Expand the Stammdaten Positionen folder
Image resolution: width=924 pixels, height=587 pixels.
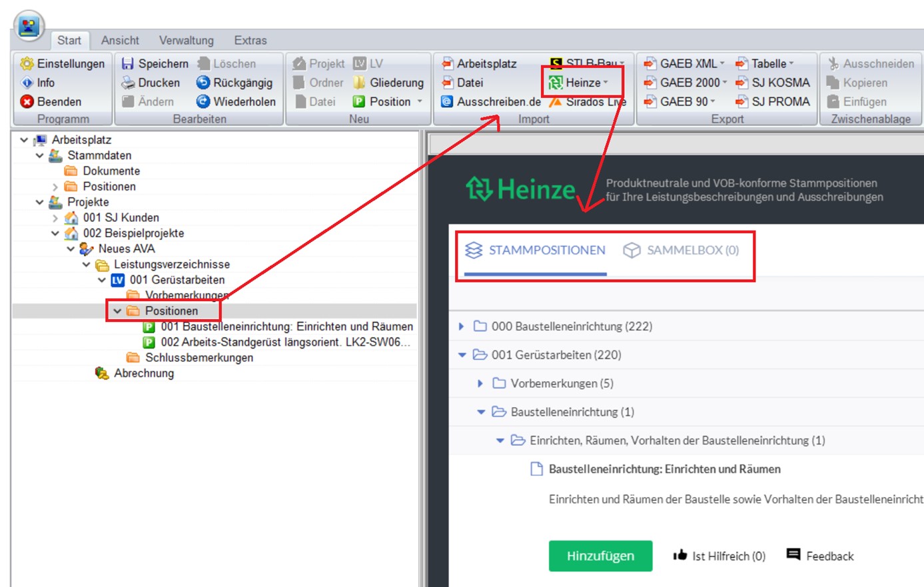point(55,187)
